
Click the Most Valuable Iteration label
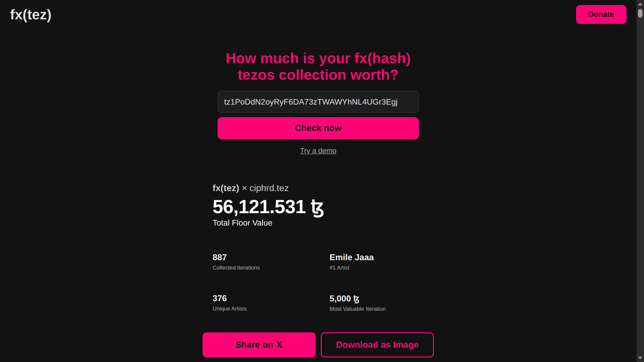(357, 309)
